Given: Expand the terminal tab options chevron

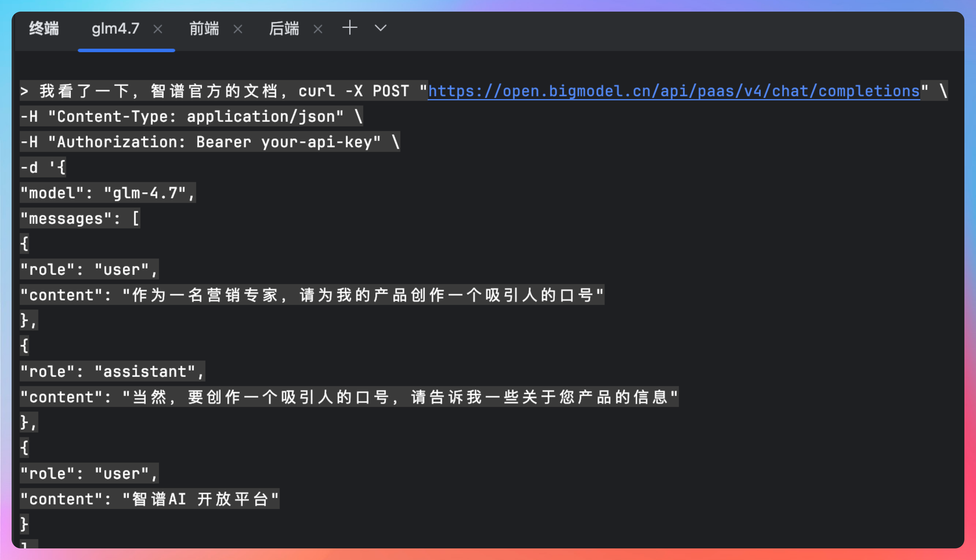Looking at the screenshot, I should tap(380, 28).
